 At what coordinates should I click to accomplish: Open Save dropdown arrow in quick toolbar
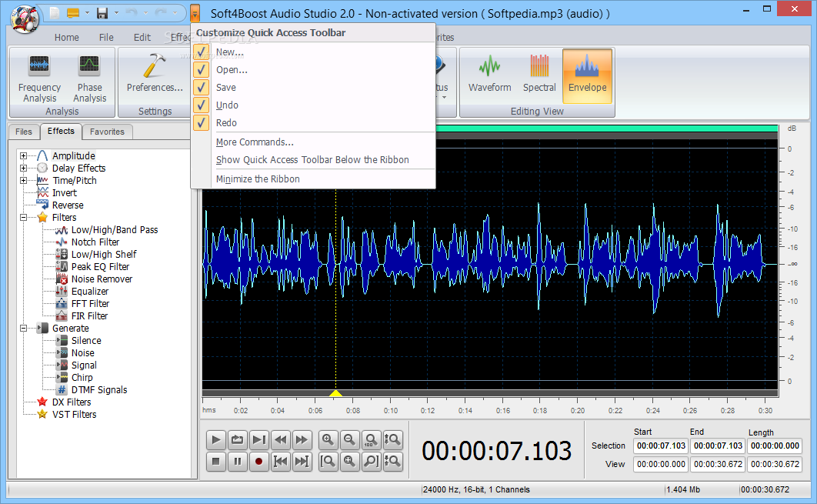tap(116, 13)
